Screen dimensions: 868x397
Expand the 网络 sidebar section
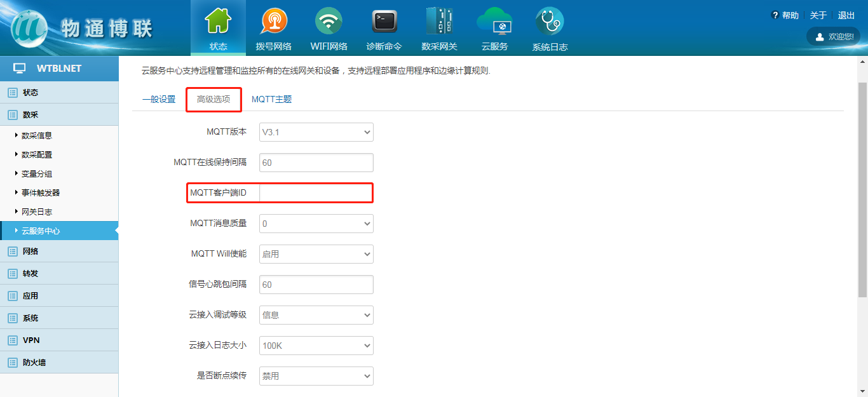point(31,252)
